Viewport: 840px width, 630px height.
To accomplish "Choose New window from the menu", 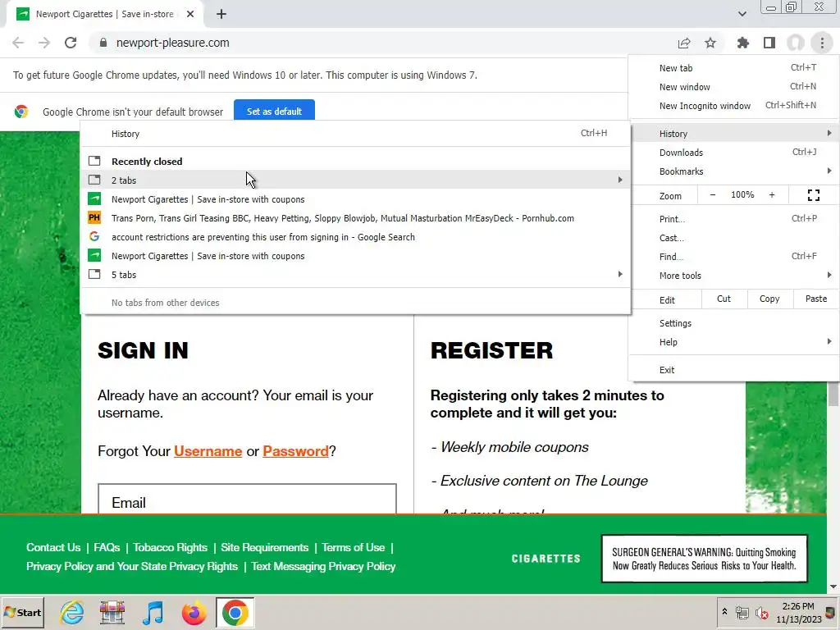I will click(733, 87).
